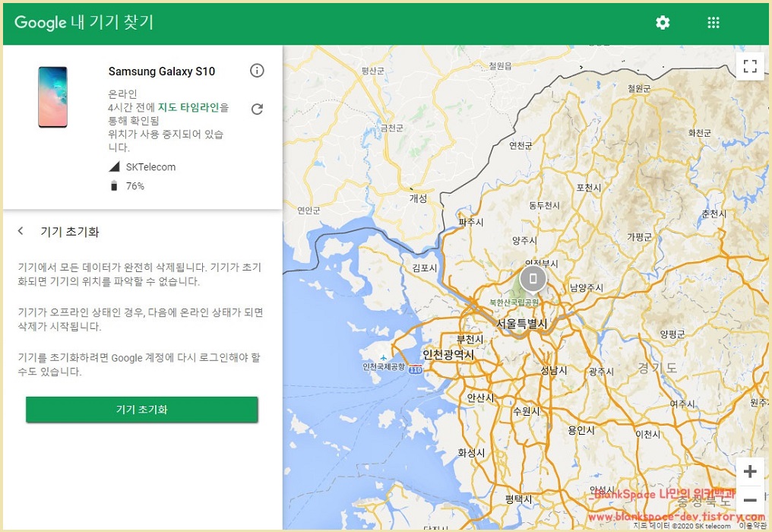Image resolution: width=772 pixels, height=532 pixels.
Task: Click 여주시 label on the map
Action: (x=682, y=404)
